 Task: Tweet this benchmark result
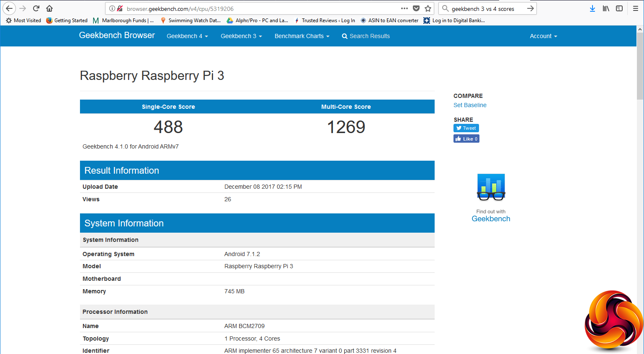(x=466, y=128)
